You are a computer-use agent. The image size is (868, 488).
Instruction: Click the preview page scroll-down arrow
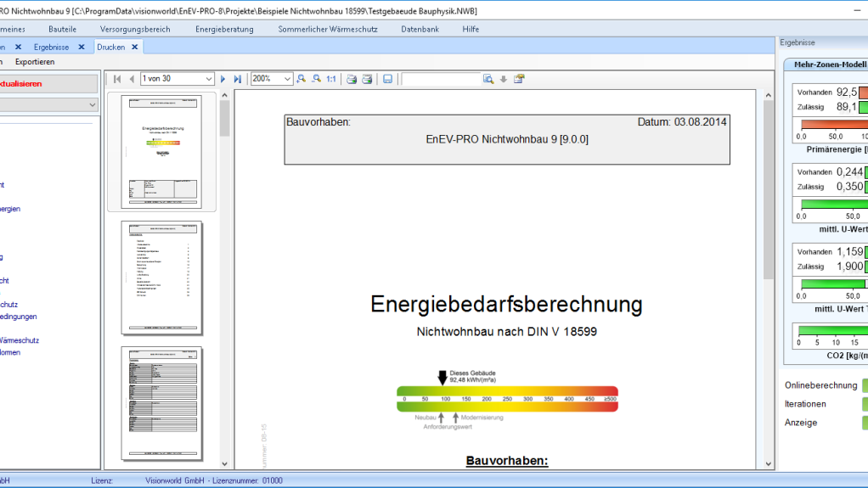769,464
